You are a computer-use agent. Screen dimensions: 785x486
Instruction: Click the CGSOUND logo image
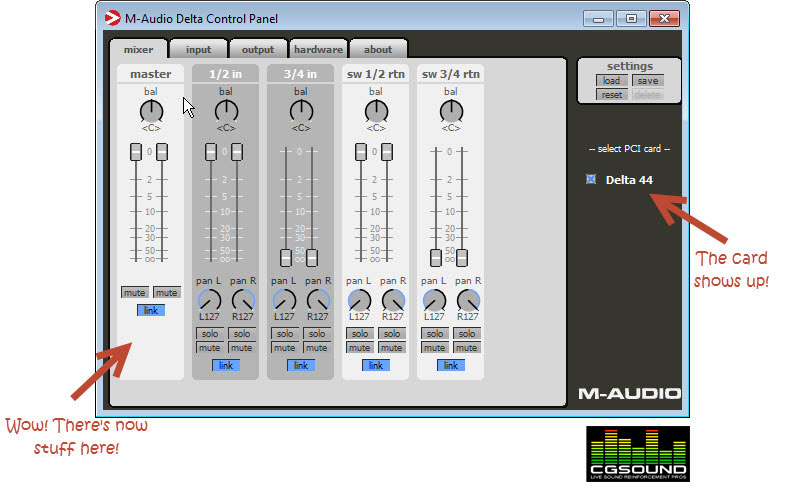click(638, 454)
